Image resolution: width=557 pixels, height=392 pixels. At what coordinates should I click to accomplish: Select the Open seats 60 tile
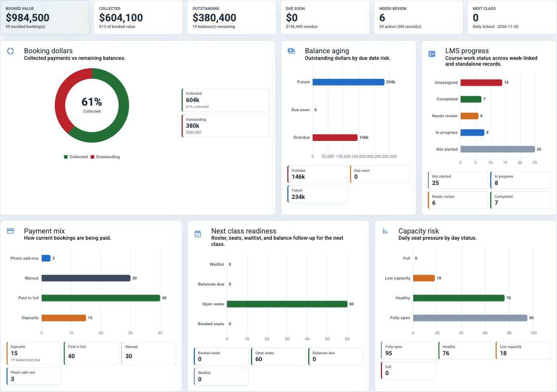278,356
